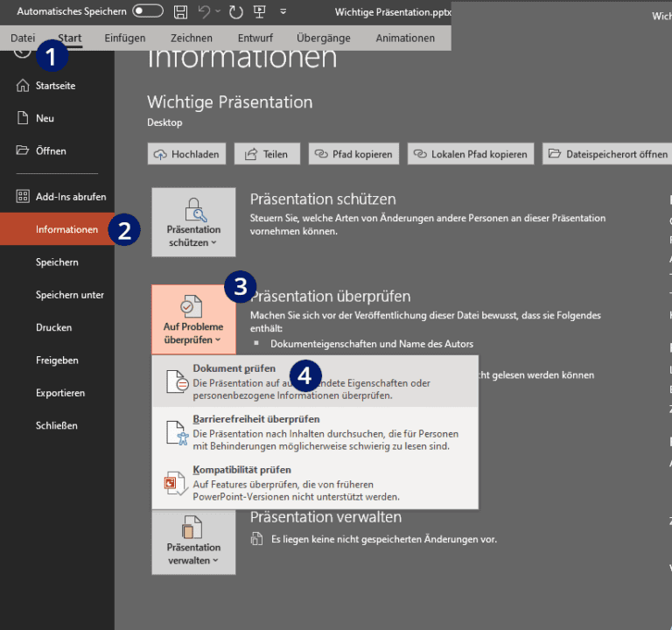Click the Hochladen button

click(x=187, y=154)
